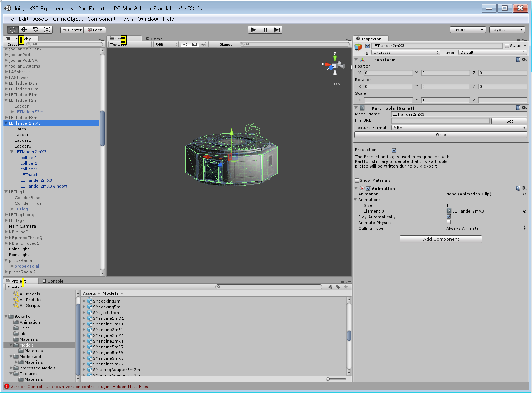The height and width of the screenshot is (393, 532).
Task: Toggle Center pivot mode button
Action: (72, 30)
